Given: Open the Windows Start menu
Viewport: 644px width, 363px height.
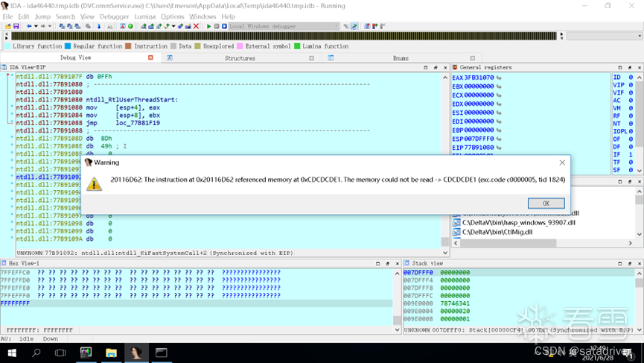Looking at the screenshot, I should coord(12,353).
